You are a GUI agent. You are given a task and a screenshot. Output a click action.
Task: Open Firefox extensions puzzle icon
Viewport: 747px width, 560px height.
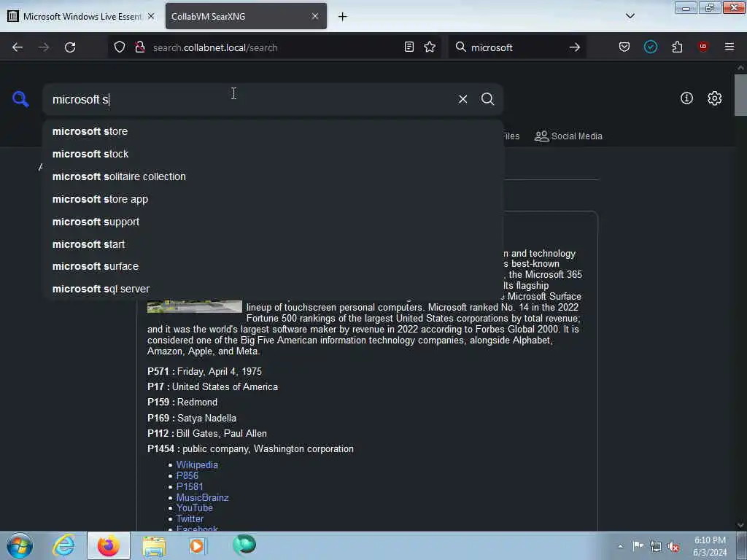(677, 47)
